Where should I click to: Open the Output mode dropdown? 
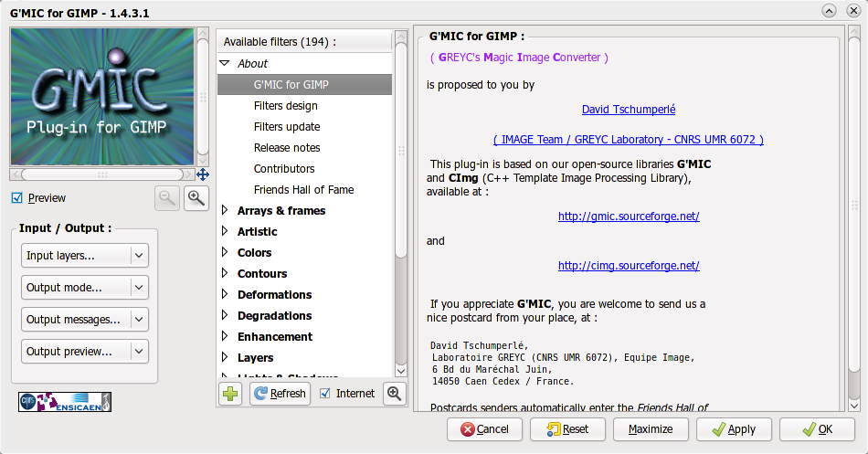[x=85, y=288]
